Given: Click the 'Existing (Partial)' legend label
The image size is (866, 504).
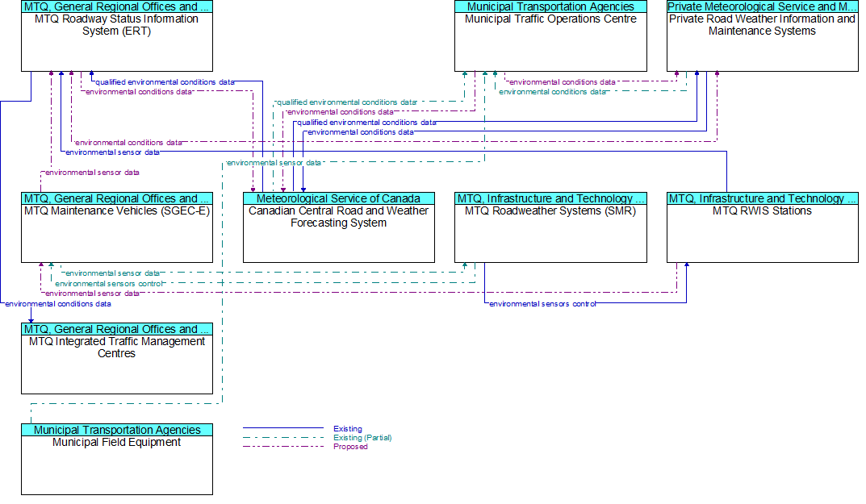Looking at the screenshot, I should coord(363,438).
